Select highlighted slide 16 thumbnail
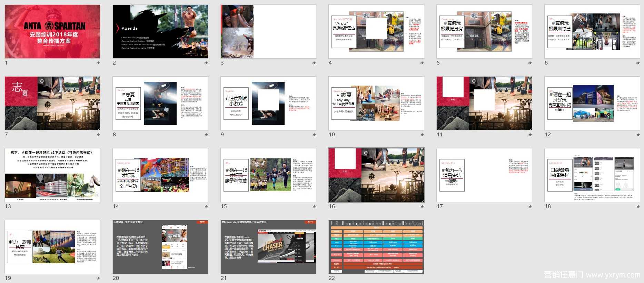 [x=376, y=175]
